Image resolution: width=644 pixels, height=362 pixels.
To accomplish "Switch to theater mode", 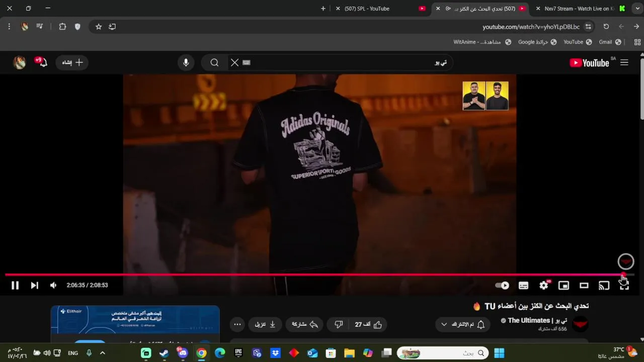I will [584, 286].
